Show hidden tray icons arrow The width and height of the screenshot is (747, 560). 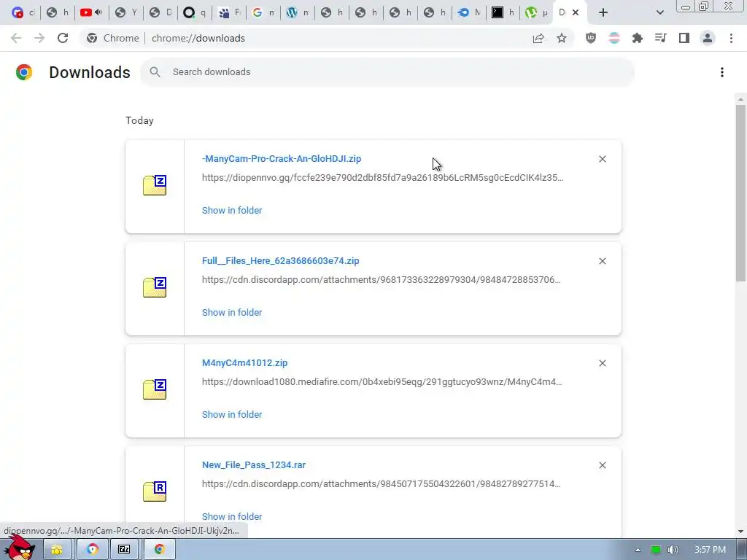point(638,550)
